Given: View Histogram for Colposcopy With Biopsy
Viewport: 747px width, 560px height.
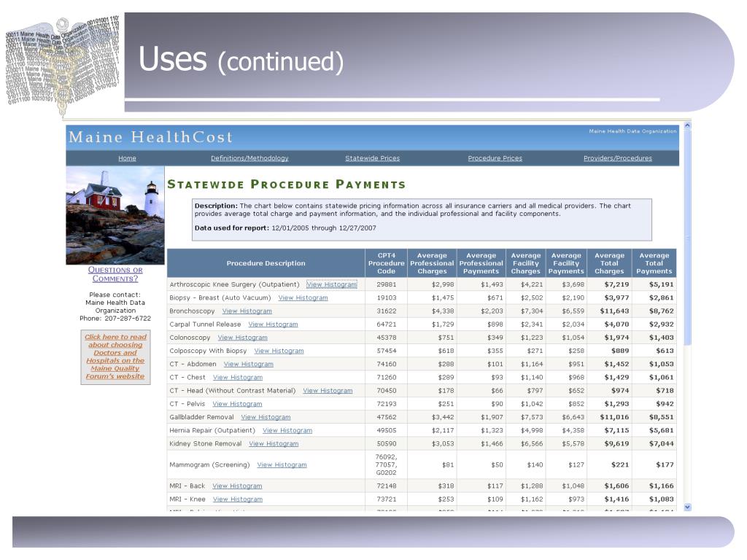Looking at the screenshot, I should (279, 351).
